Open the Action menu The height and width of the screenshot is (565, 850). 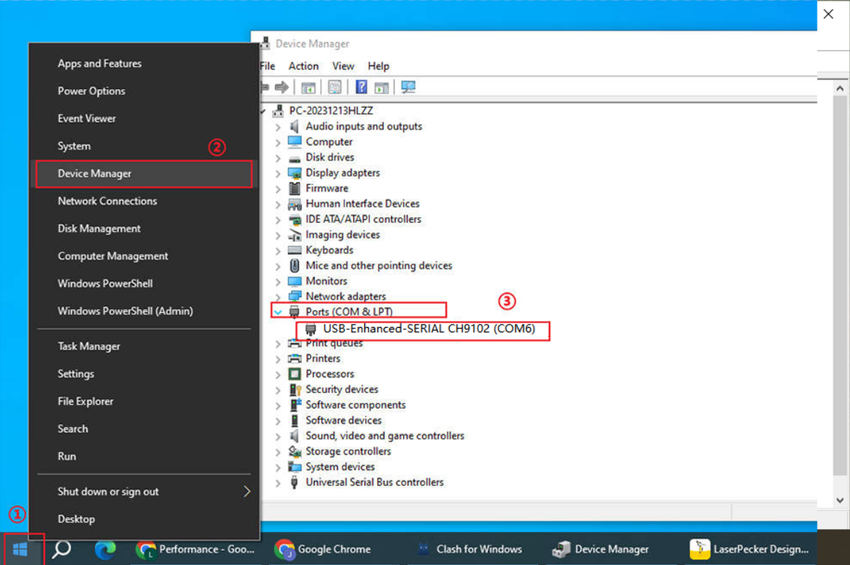(303, 66)
